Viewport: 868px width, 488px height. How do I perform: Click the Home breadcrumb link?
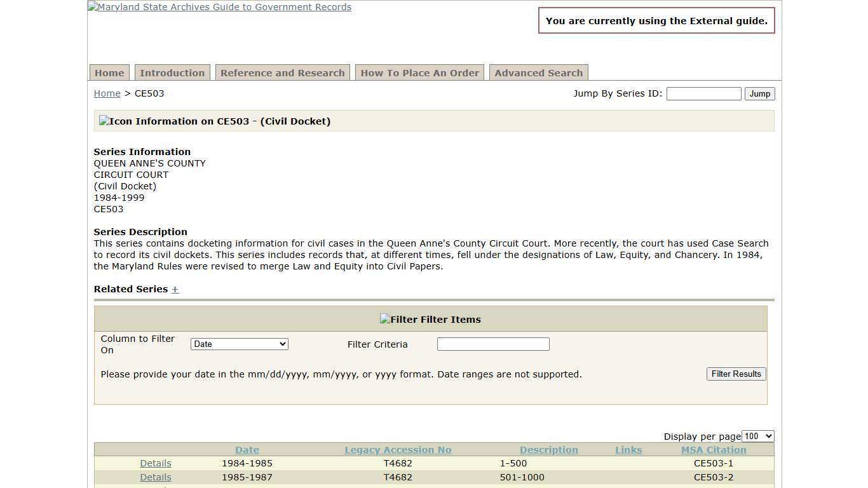[x=107, y=93]
